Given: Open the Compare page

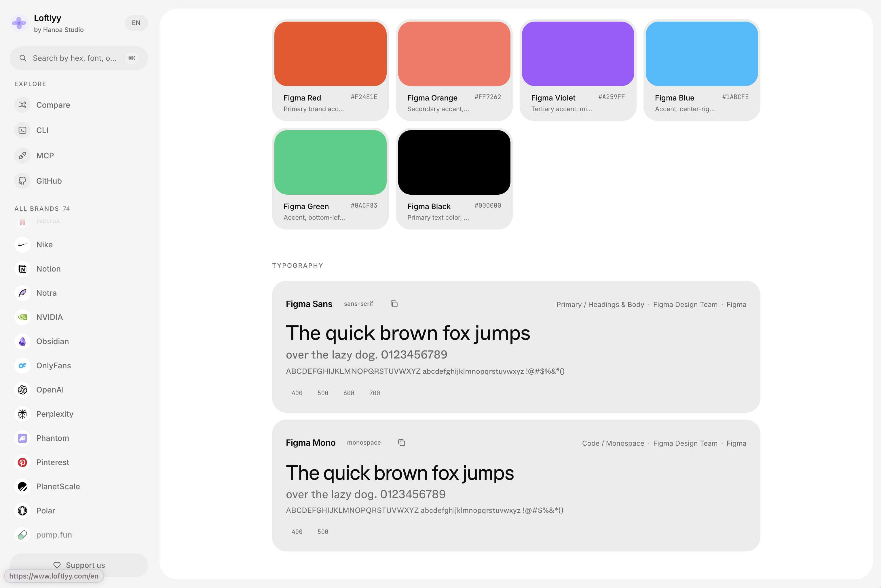Looking at the screenshot, I should click(x=53, y=105).
